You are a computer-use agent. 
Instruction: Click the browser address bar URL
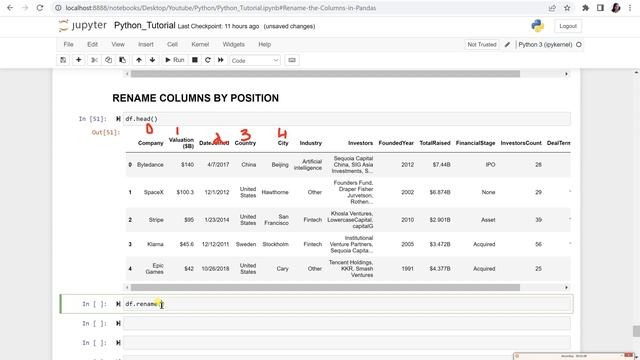pyautogui.click(x=220, y=8)
